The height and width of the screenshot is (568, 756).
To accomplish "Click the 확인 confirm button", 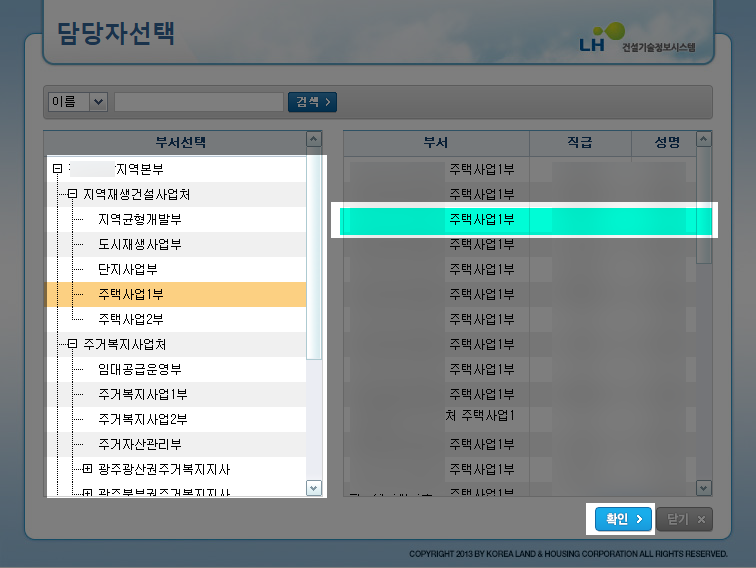I will click(623, 519).
